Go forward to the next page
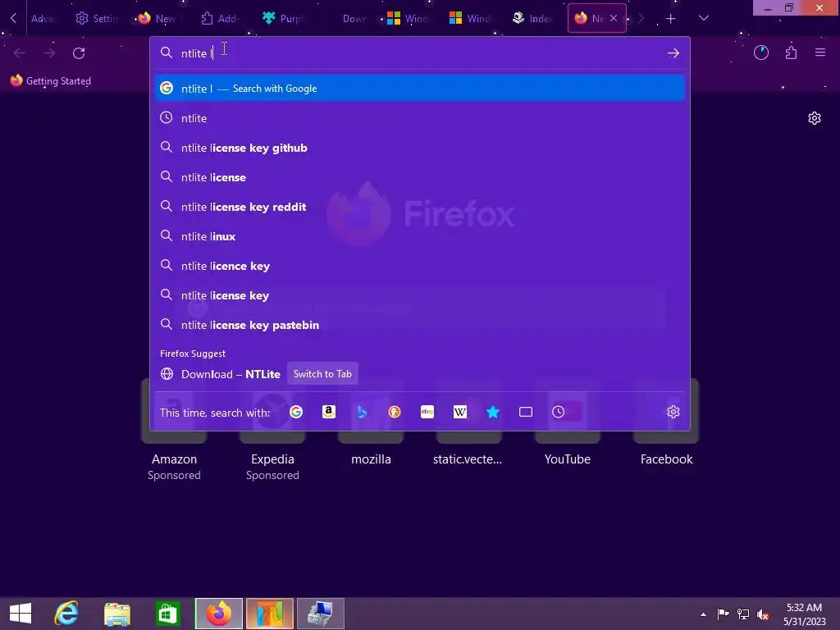The image size is (840, 630). tap(49, 53)
